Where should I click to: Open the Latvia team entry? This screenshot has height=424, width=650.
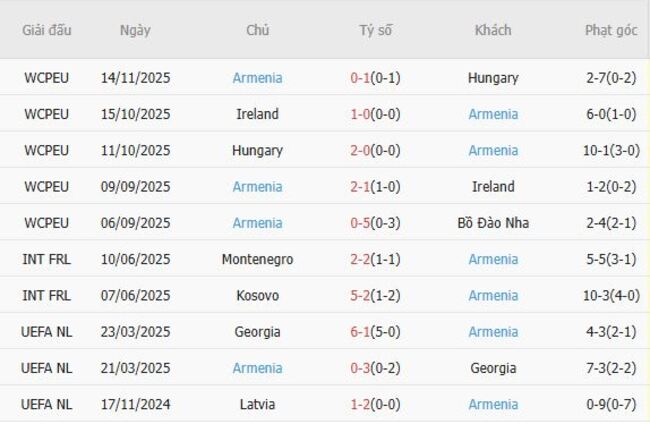coord(257,404)
